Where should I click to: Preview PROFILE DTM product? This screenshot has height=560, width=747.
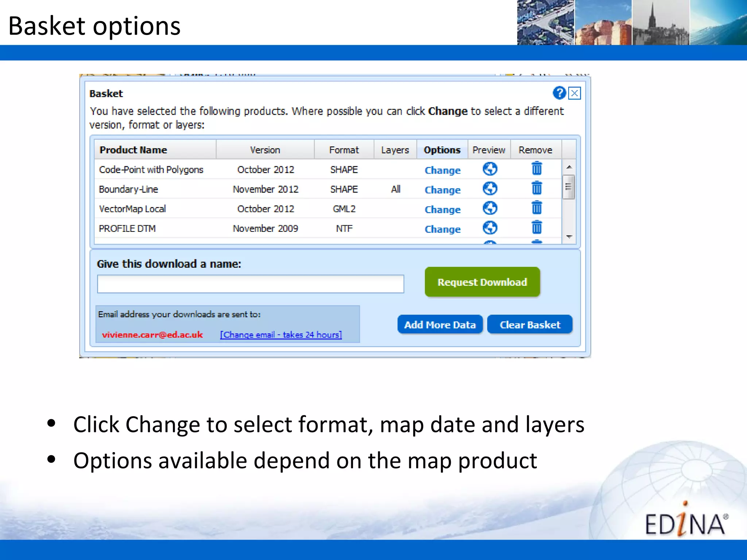point(490,228)
